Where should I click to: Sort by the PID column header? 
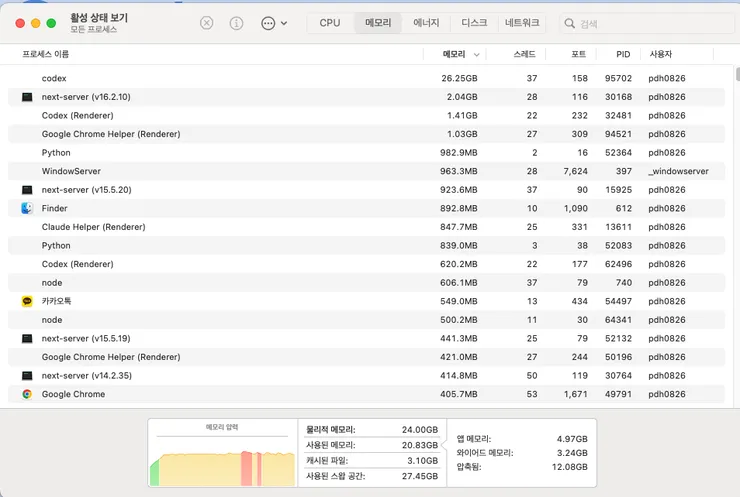623,54
